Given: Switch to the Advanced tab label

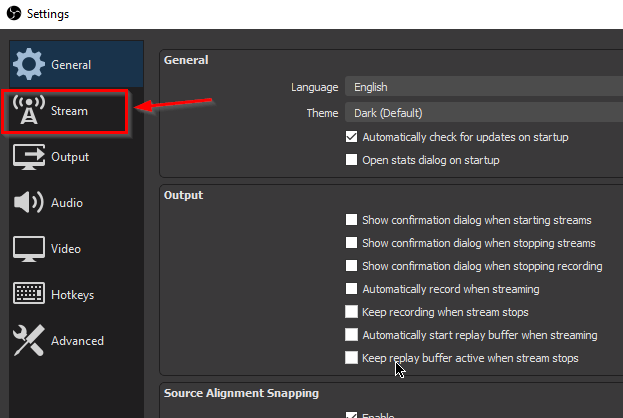Looking at the screenshot, I should click(77, 341).
